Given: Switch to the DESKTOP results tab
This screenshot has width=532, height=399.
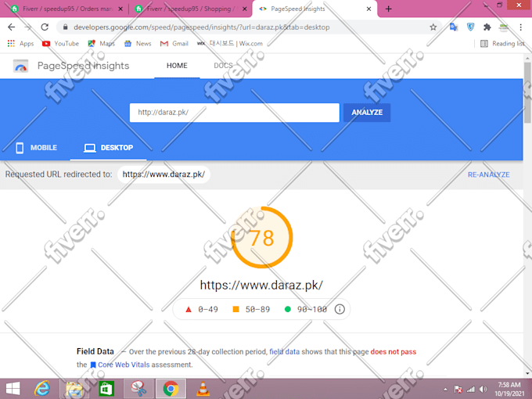Looking at the screenshot, I should (x=108, y=148).
